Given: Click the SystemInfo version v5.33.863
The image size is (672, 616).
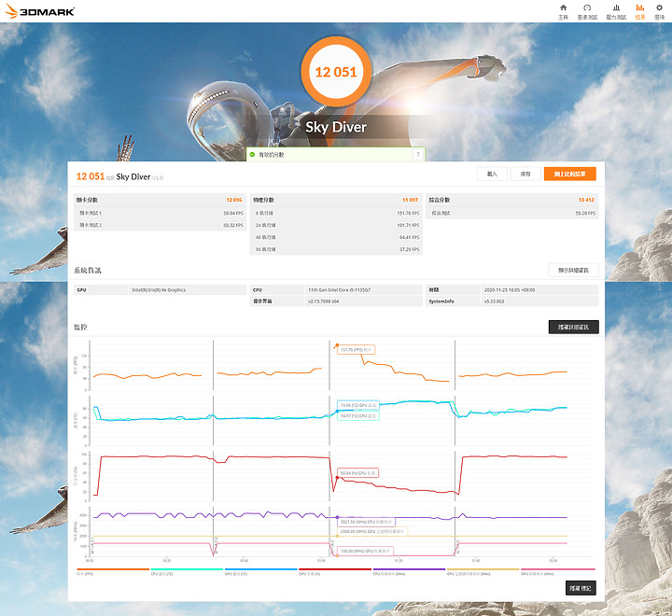Looking at the screenshot, I should (x=494, y=301).
